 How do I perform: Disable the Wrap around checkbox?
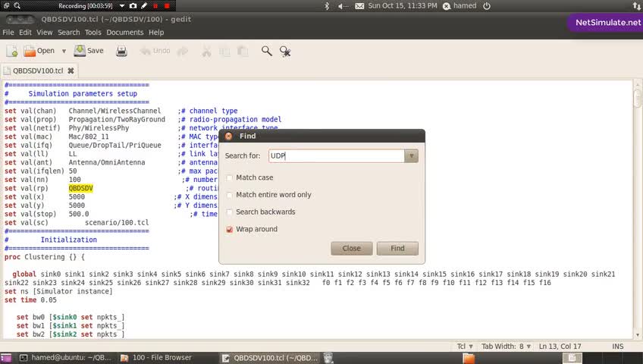(x=230, y=229)
